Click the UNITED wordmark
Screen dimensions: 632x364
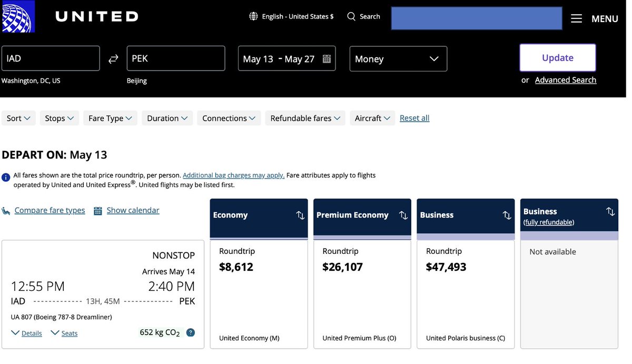click(97, 17)
